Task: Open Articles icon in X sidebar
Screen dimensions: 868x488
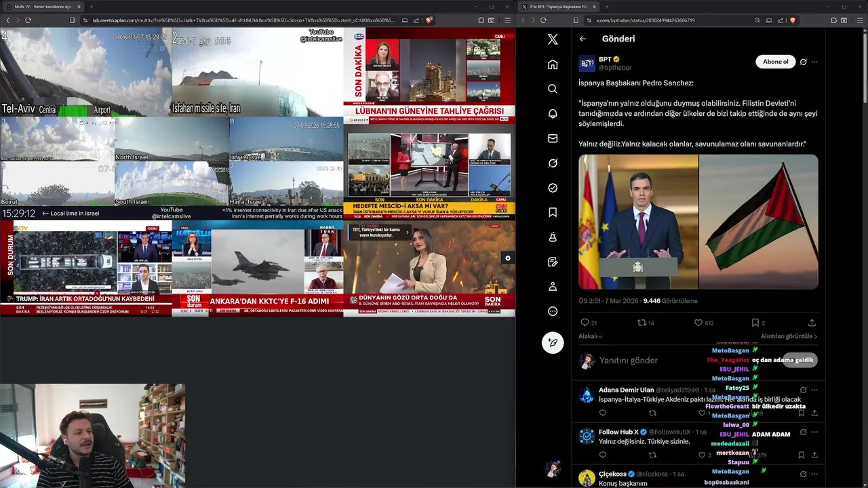Action: (553, 262)
